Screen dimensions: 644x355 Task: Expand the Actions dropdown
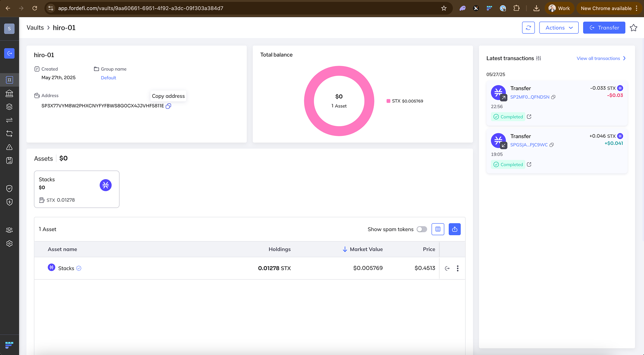(559, 28)
